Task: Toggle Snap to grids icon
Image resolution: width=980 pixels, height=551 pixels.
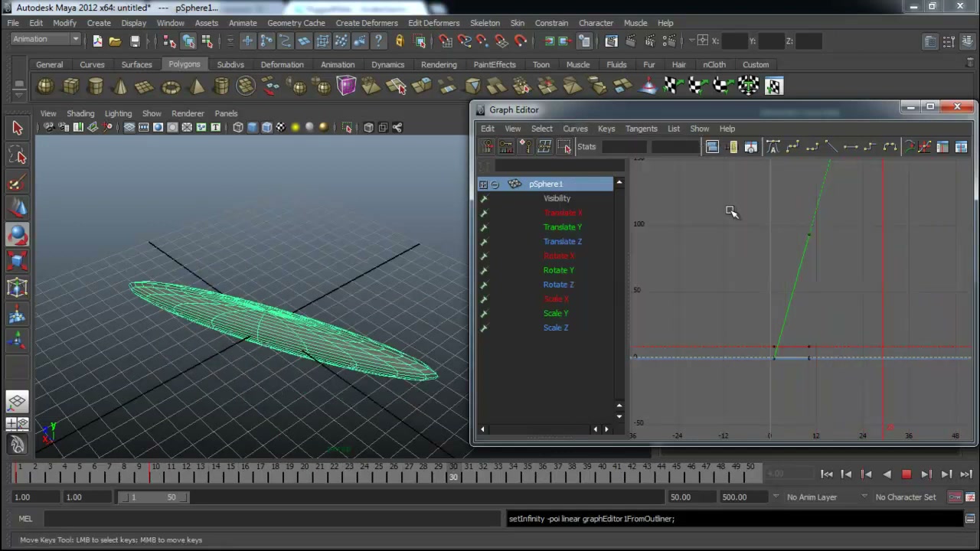Action: [x=445, y=41]
